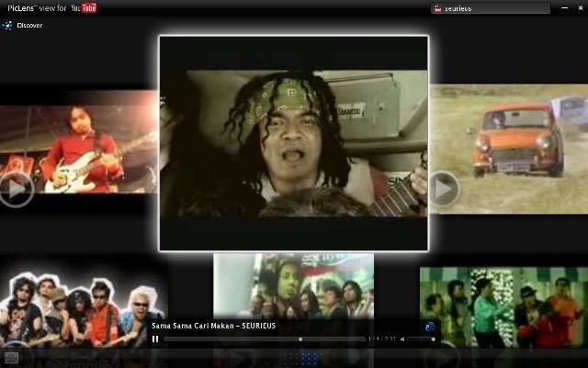Open the Discover feature
588x368 pixels.
click(29, 26)
